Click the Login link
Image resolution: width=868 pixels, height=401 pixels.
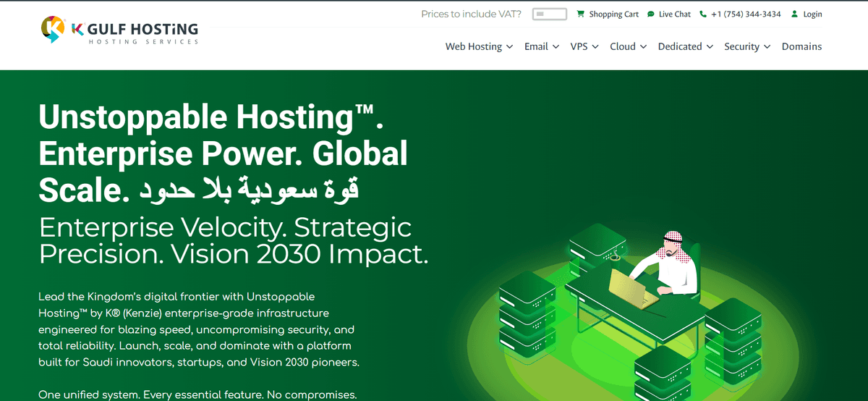click(x=812, y=14)
